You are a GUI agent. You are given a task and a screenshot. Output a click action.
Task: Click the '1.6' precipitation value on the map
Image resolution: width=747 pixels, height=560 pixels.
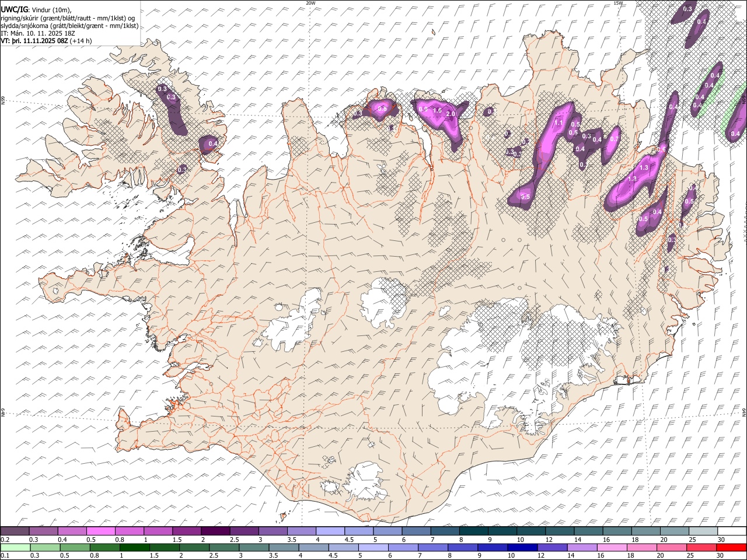tap(437, 110)
